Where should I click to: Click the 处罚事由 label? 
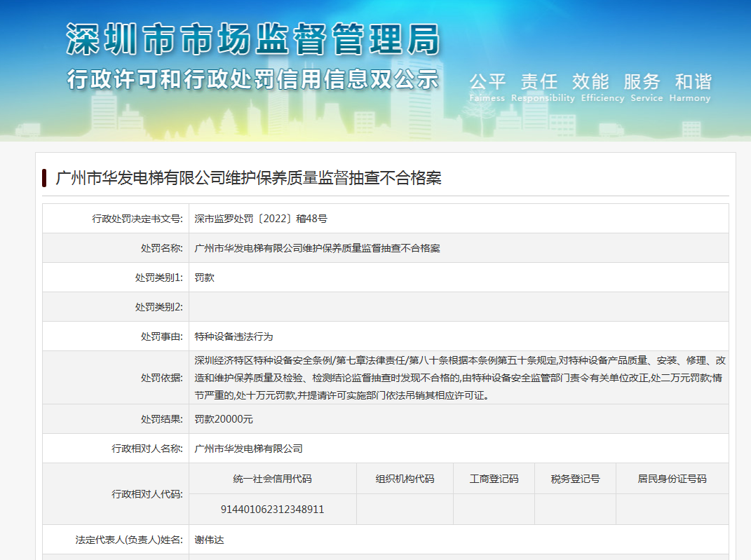(x=162, y=336)
